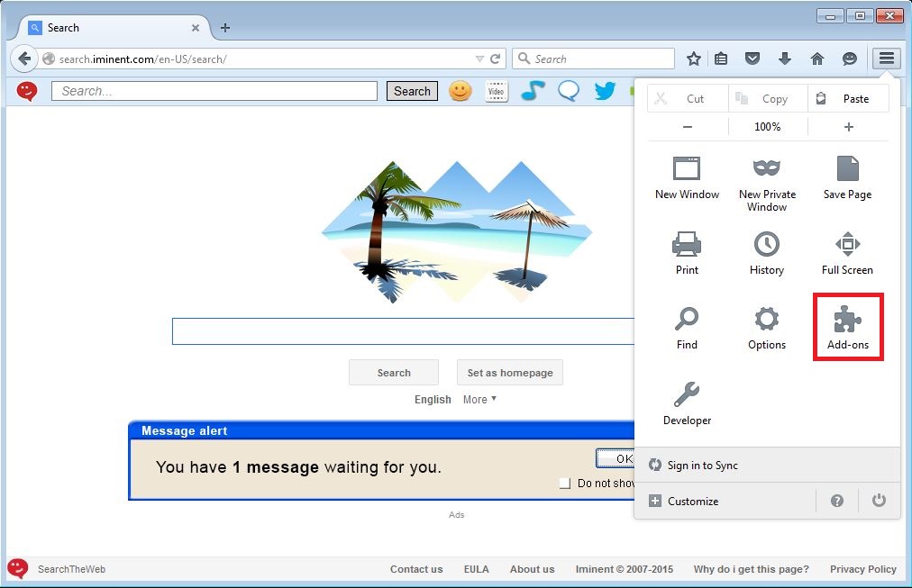Open the URL bar history dropdown arrow

(479, 59)
